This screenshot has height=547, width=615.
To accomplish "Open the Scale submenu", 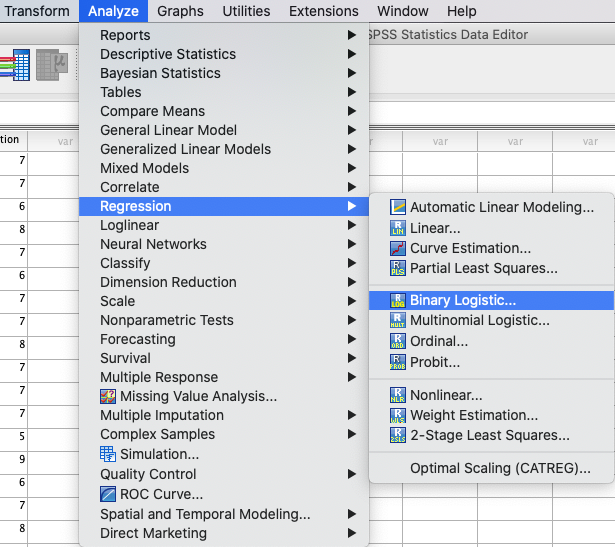I will tap(224, 301).
